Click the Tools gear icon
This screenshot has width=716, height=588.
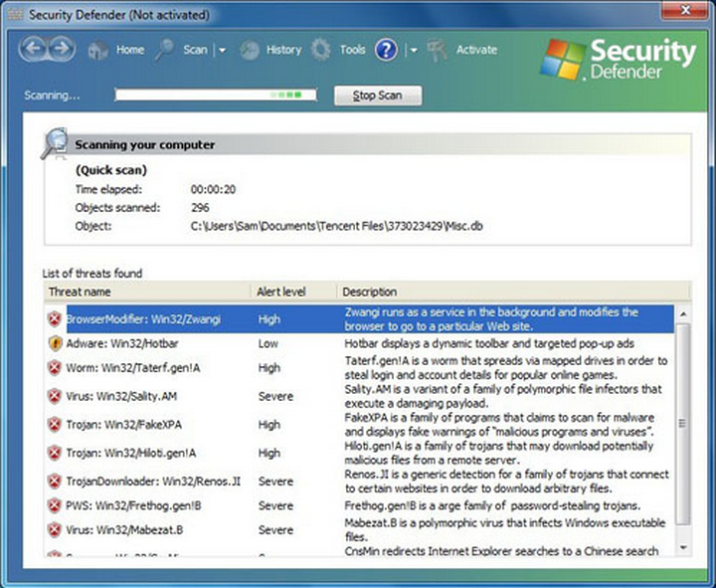point(321,50)
